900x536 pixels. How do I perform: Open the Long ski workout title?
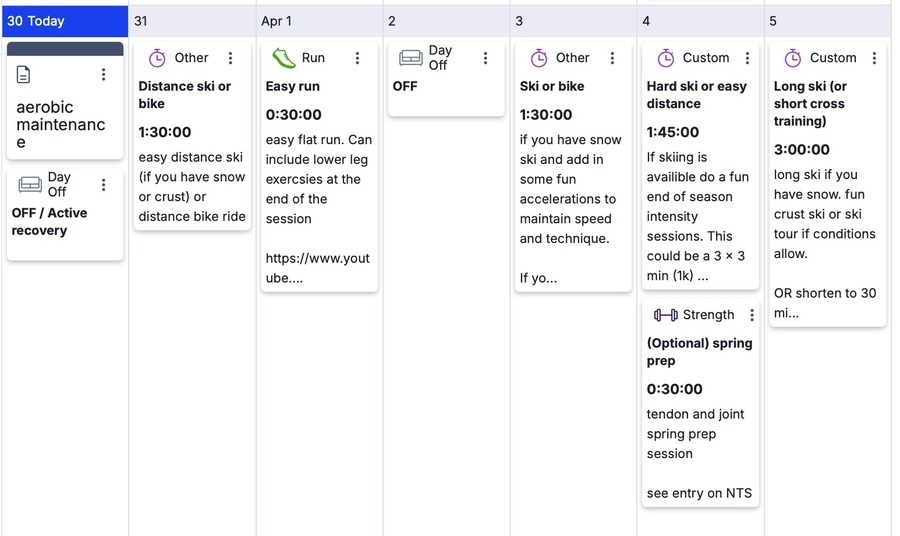(x=810, y=104)
